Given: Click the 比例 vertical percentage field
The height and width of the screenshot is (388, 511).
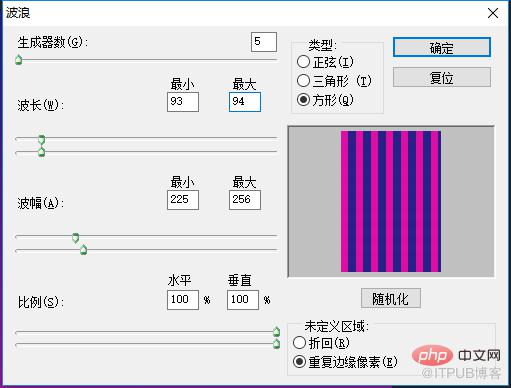Looking at the screenshot, I should (243, 300).
